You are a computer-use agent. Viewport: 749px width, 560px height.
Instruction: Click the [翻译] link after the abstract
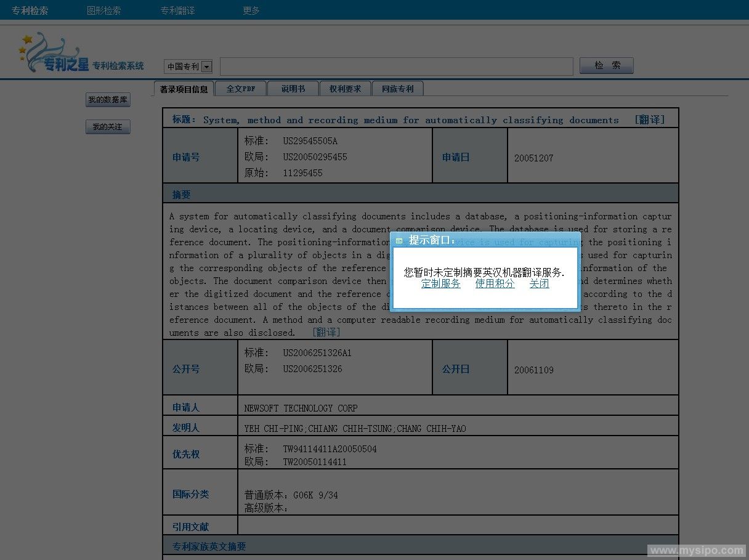point(326,332)
